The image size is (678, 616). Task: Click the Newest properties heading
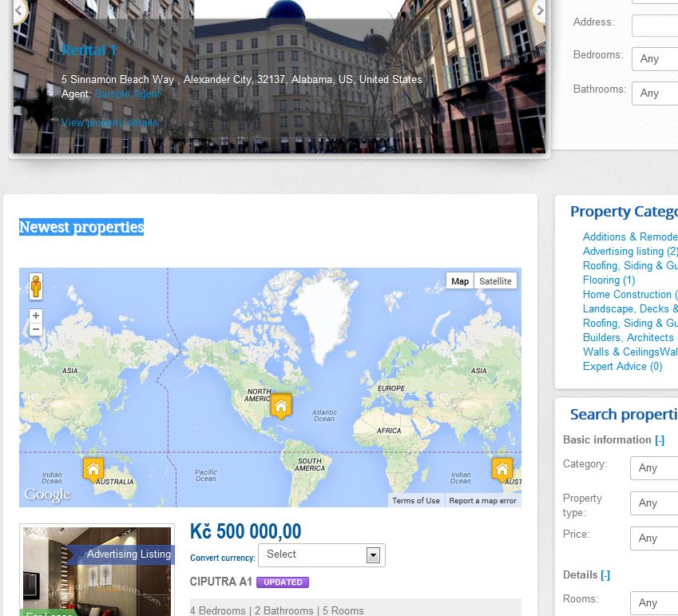click(81, 227)
